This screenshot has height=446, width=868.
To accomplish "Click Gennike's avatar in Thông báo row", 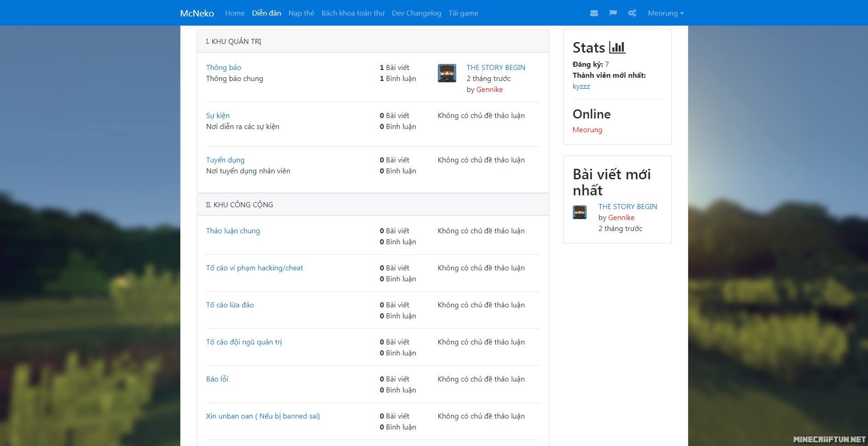I will point(447,73).
